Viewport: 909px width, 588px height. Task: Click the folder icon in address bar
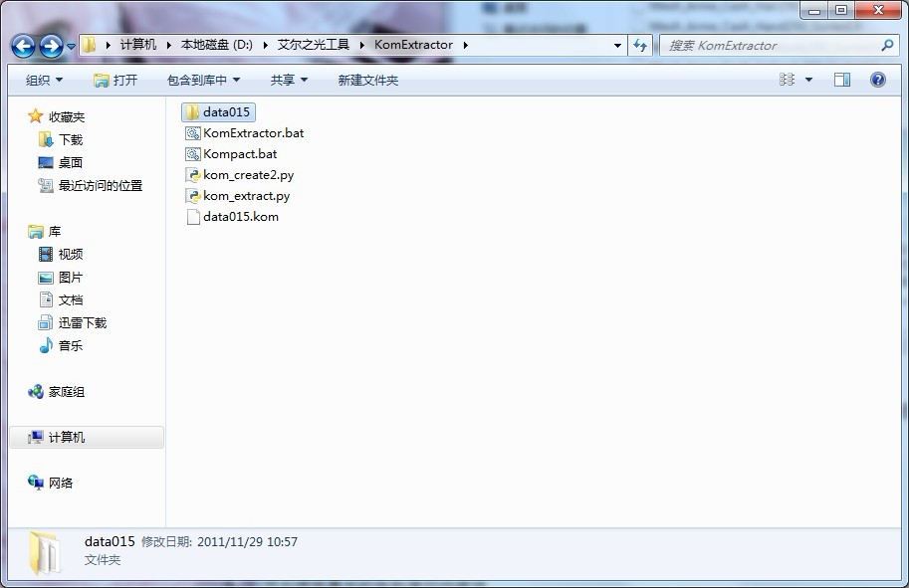[x=90, y=45]
